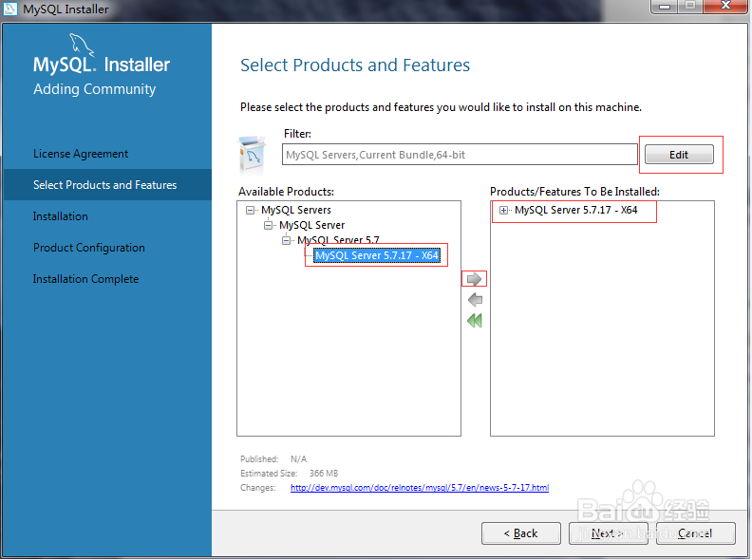Select the MySQL Server tree item
Screen dimensions: 752x560
311,225
